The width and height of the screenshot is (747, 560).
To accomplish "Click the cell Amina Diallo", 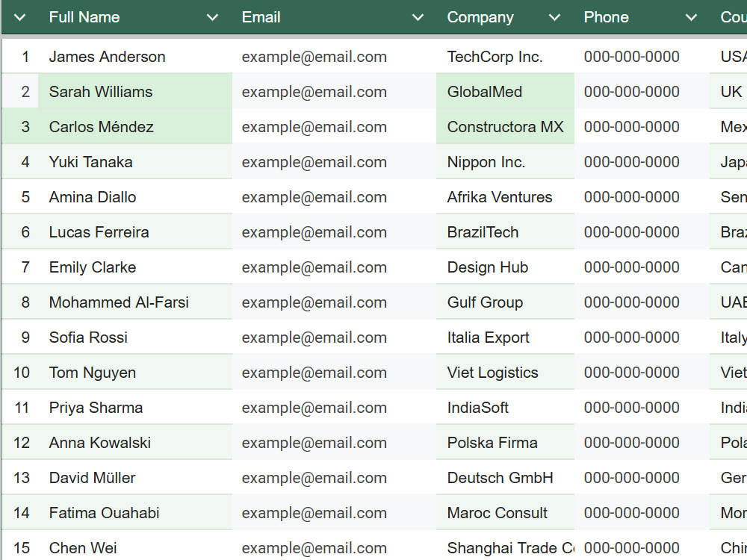I will [135, 196].
